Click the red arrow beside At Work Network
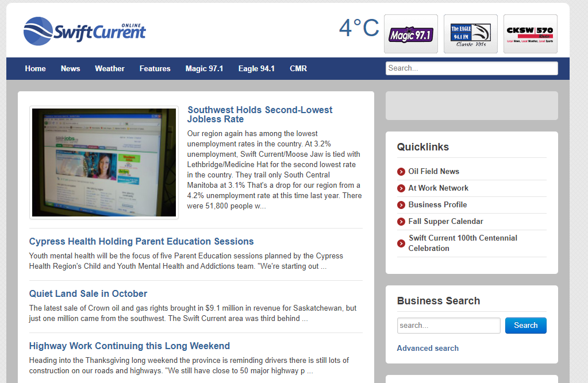Viewport: 588px width, 383px height. [401, 188]
